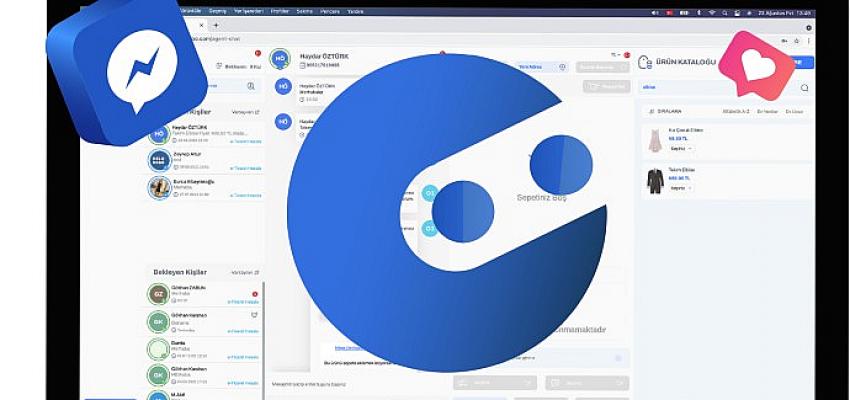Screen dimensions: 850x400
Task: Click the Sepetiniz Boş text
Action: pyautogui.click(x=542, y=198)
